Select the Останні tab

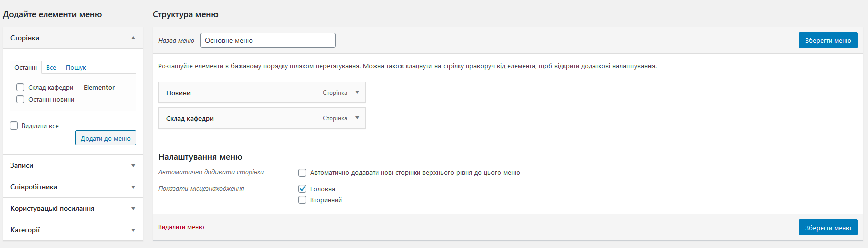click(26, 67)
